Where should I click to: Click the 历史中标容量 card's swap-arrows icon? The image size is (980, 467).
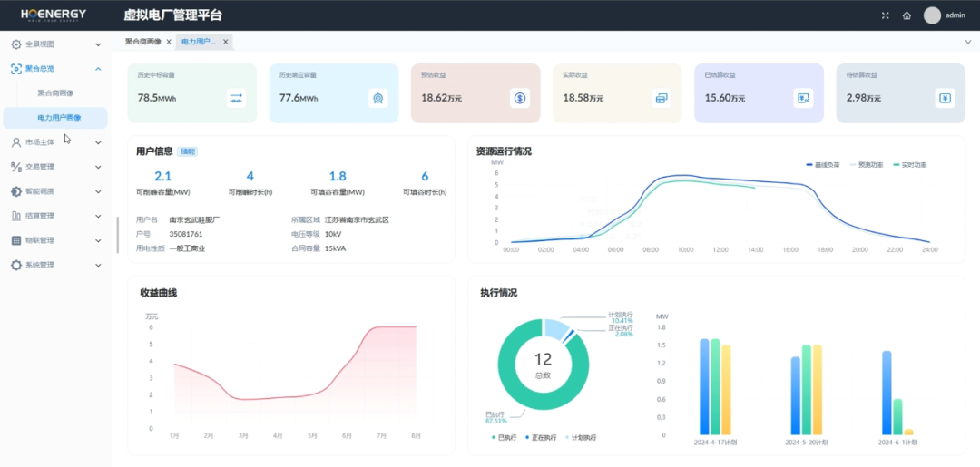(x=236, y=98)
